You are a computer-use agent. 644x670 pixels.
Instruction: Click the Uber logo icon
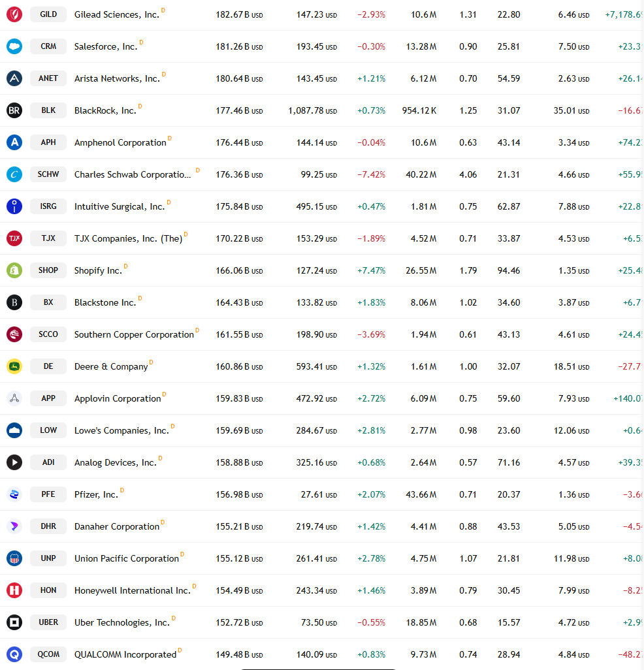[14, 622]
